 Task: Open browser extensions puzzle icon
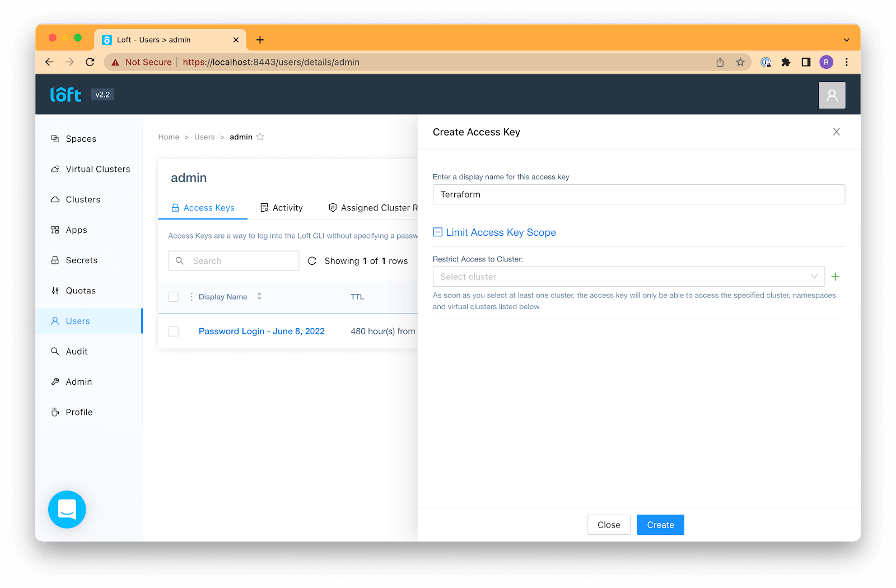pyautogui.click(x=786, y=62)
